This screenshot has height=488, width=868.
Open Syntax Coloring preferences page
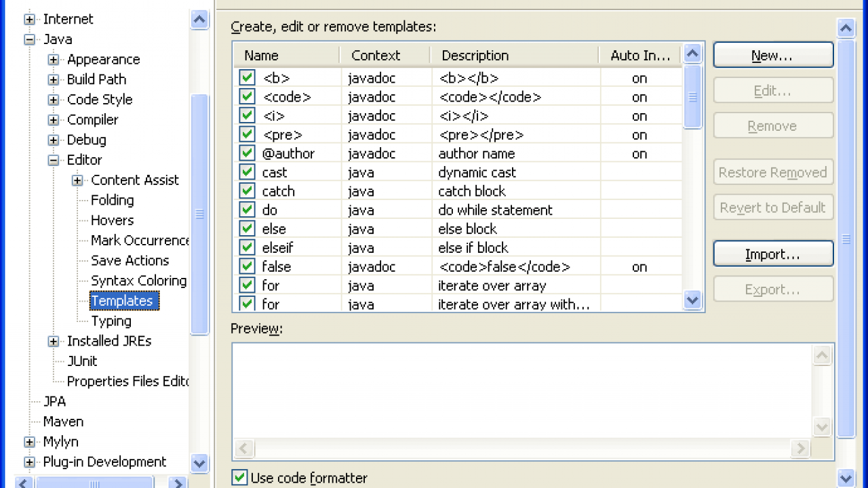(139, 281)
